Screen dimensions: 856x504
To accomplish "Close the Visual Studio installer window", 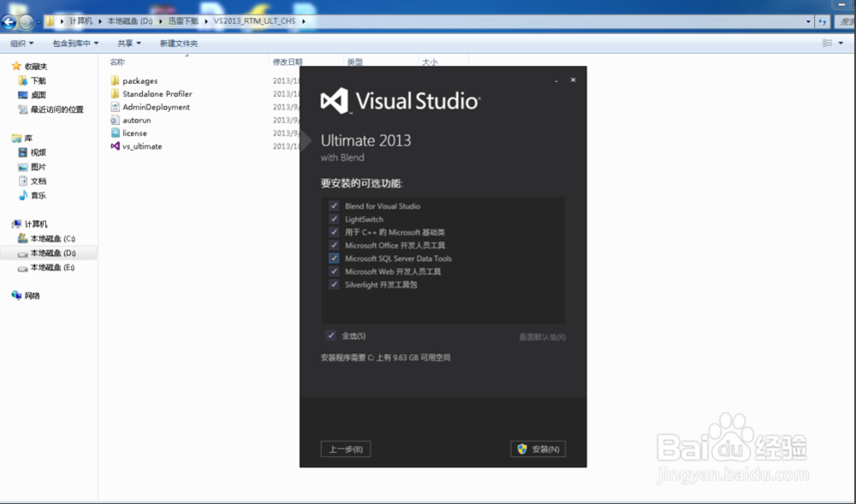I will click(x=573, y=80).
